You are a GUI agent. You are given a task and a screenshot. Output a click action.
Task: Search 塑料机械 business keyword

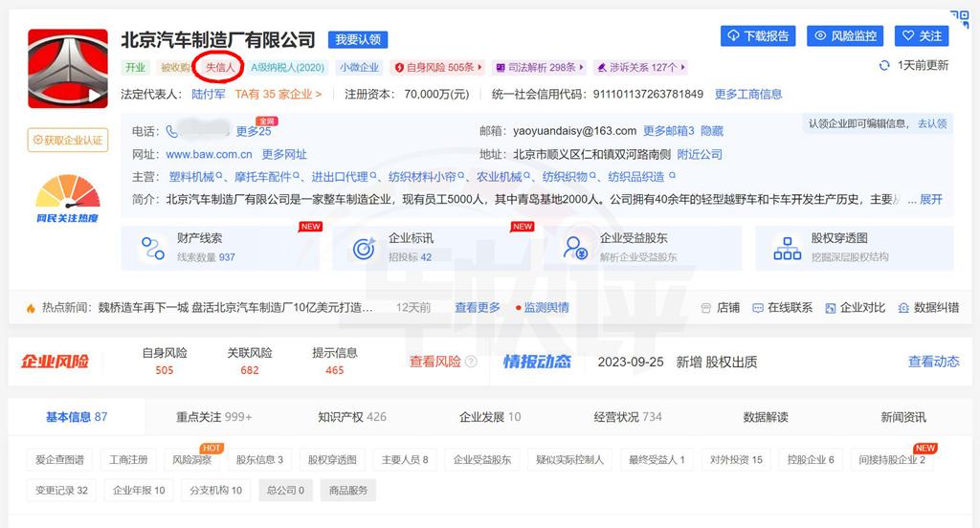click(x=195, y=177)
